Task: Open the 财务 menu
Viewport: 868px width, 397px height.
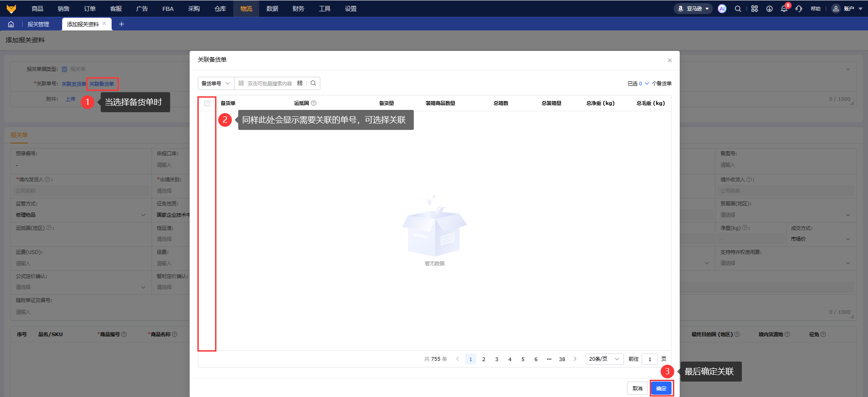Action: 299,9
